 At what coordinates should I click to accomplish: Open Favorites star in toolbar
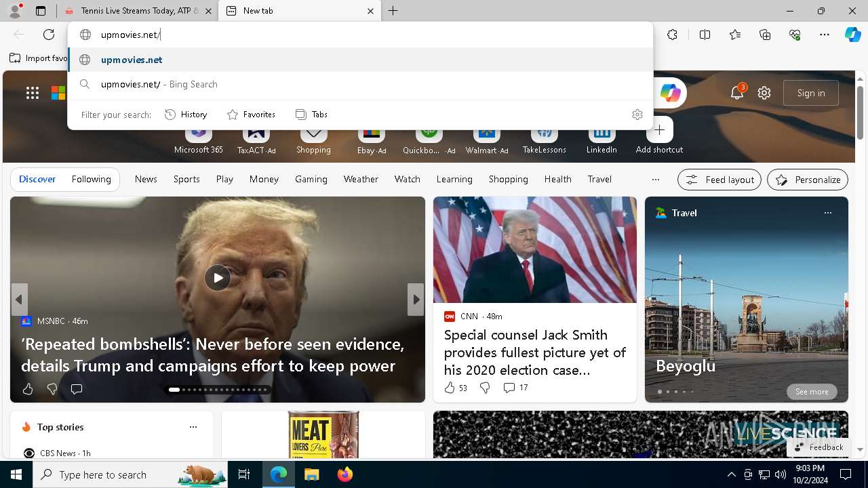(735, 35)
